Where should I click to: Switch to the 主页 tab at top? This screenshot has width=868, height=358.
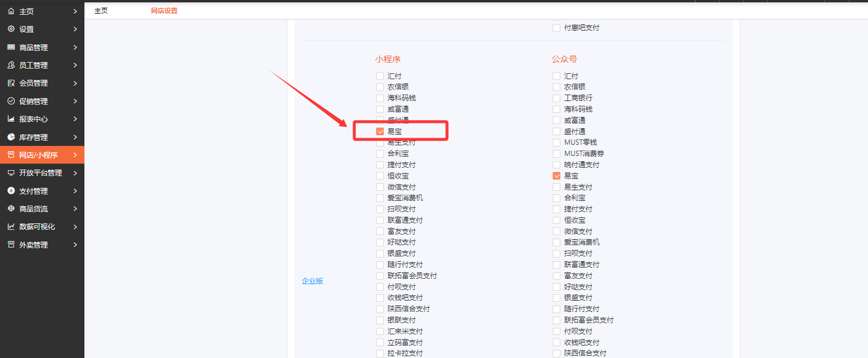(101, 11)
